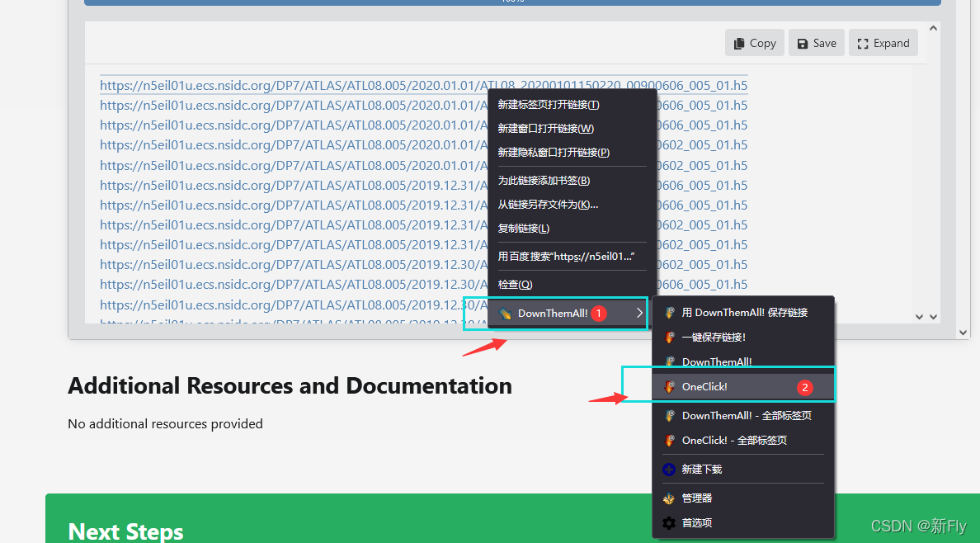Open the 2019.12.30 link ending 0602_005_01.h5
The height and width of the screenshot is (543, 980).
point(424,264)
